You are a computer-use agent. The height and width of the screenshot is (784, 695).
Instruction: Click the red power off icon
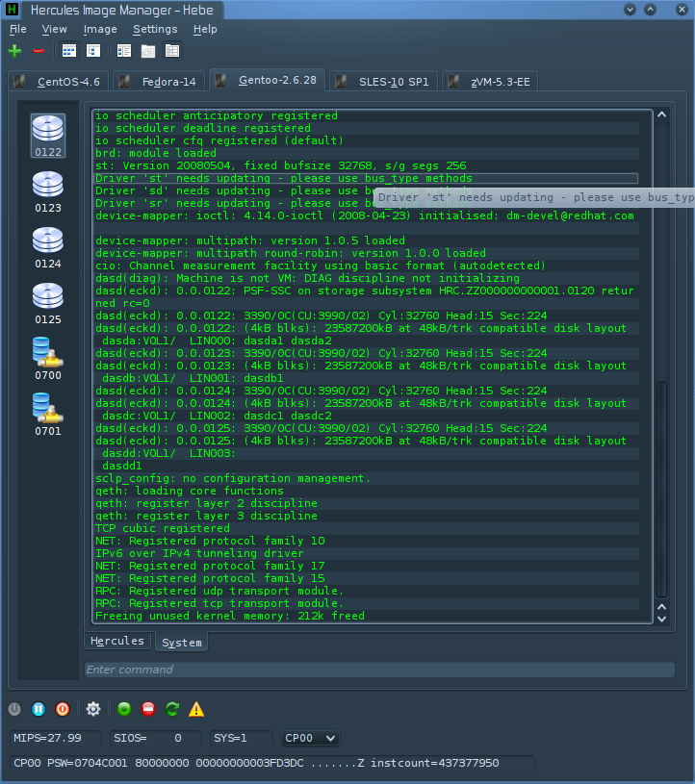pos(63,709)
